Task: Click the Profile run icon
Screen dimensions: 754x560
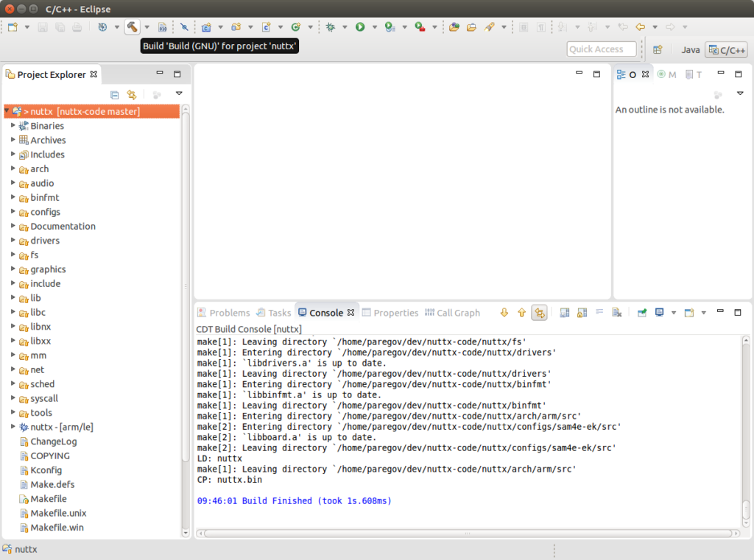Action: (390, 27)
